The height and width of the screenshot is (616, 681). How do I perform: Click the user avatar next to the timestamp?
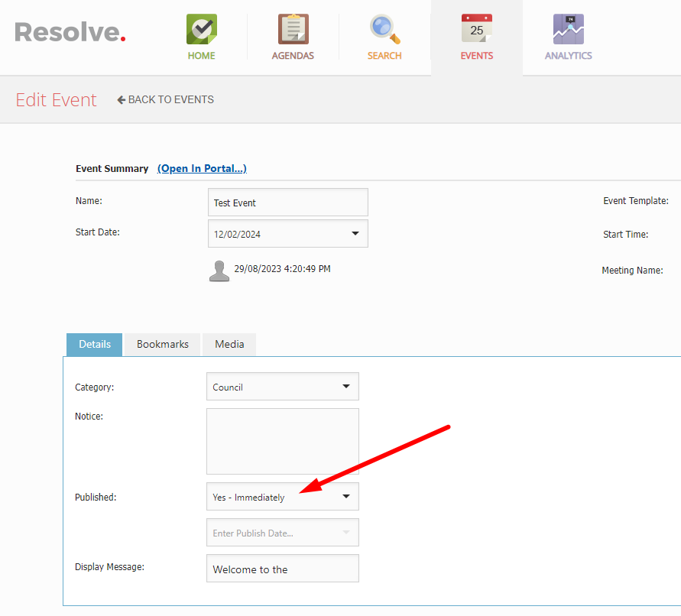tap(219, 270)
